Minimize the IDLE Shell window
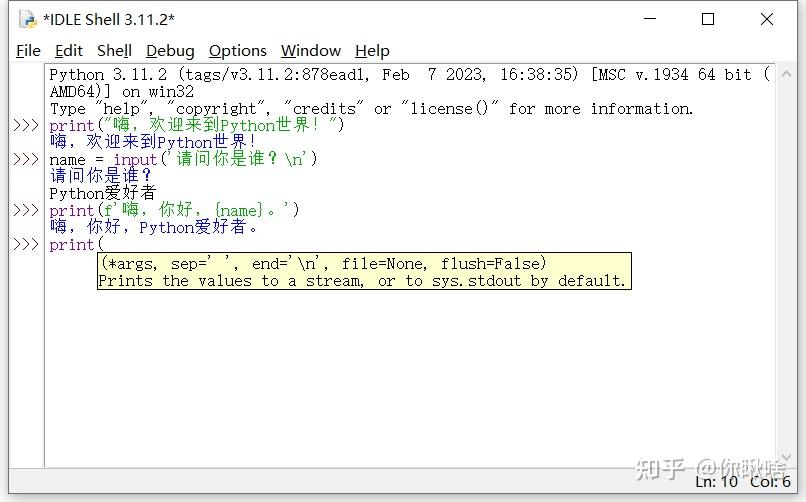Screen dimensions: 806x502 [650, 20]
